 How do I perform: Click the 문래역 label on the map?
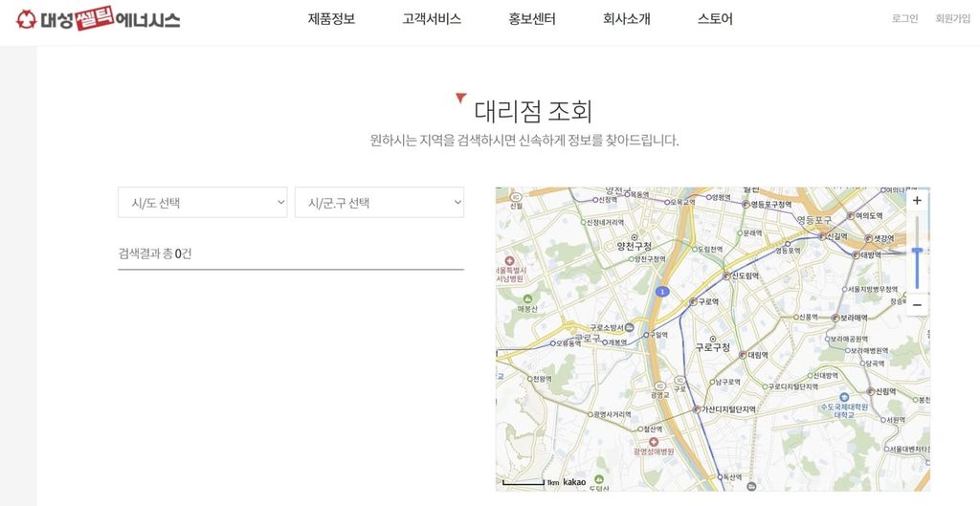pos(753,232)
